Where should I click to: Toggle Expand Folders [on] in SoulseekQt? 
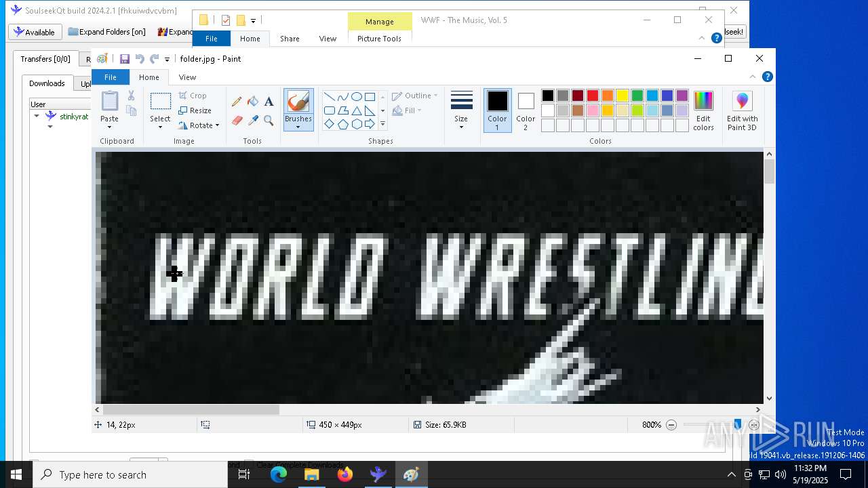(107, 32)
